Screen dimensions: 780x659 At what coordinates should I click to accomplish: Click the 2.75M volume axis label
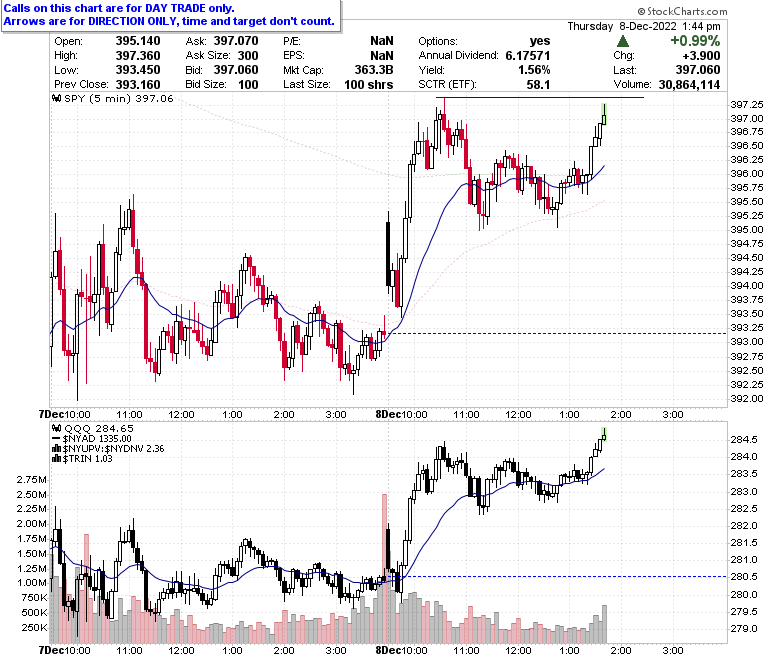pyautogui.click(x=32, y=479)
